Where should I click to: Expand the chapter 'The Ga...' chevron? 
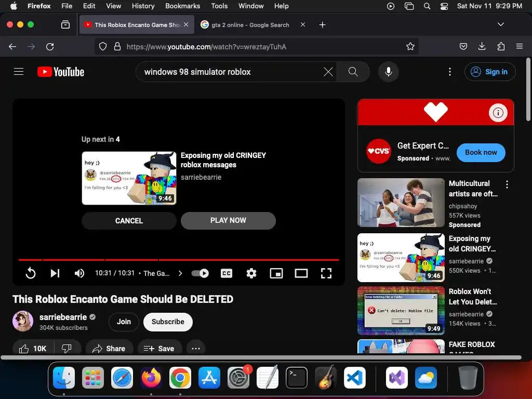(180, 273)
